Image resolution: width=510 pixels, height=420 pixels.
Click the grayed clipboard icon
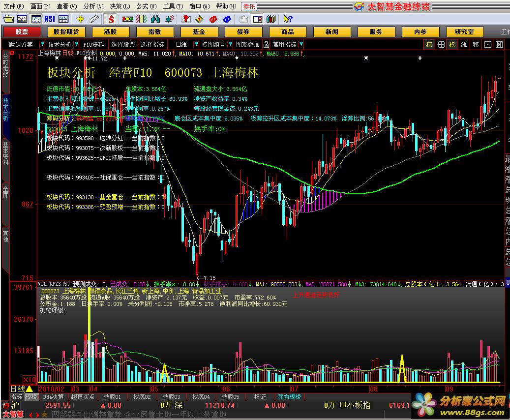[243, 19]
